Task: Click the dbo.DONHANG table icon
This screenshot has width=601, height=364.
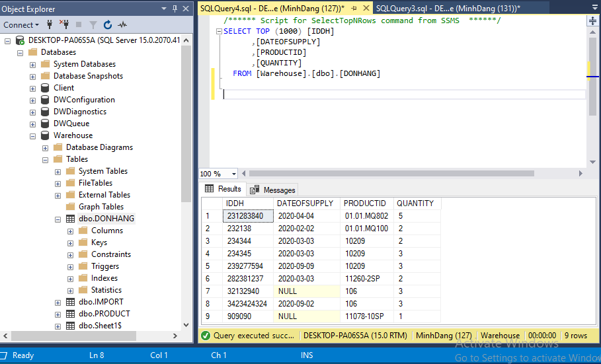Action: pos(71,219)
